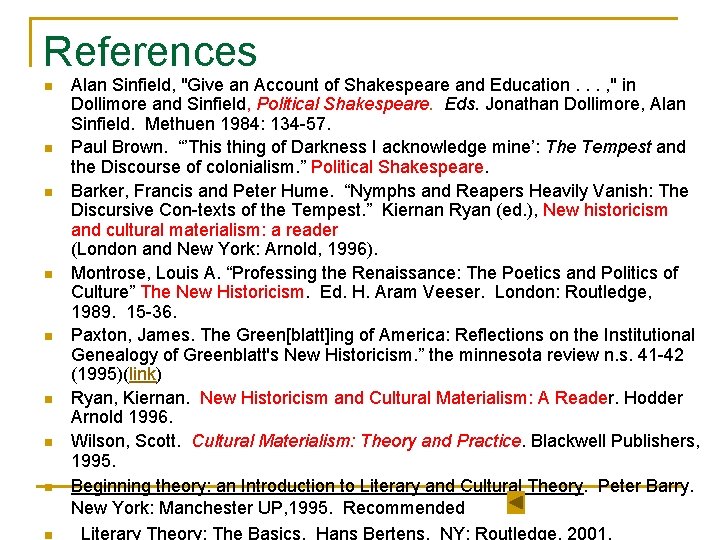Open the 'link' hyperlink after (1995)
The image size is (720, 540).
coord(142,374)
